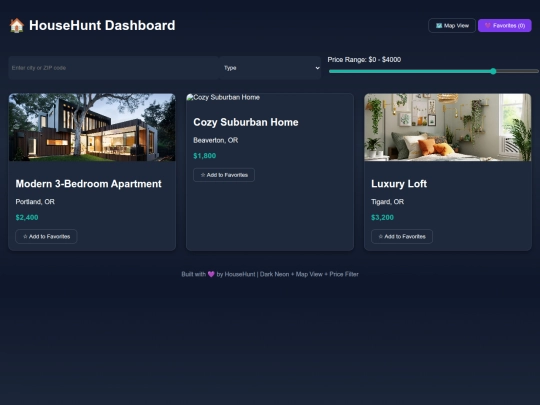Screen dimensions: 540x405
Task: Click the $1,800 price
Action: [x=205, y=156]
